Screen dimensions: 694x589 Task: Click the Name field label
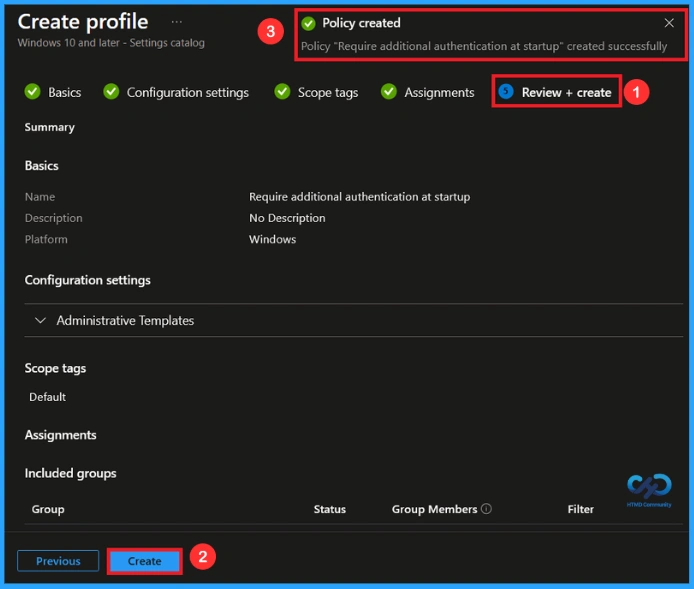tap(40, 197)
